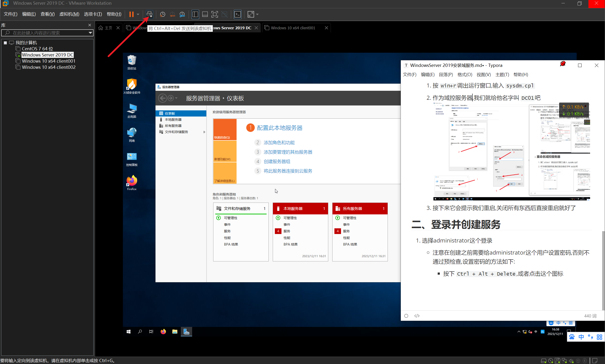Take a snapshot of this virtual machine

tap(162, 14)
